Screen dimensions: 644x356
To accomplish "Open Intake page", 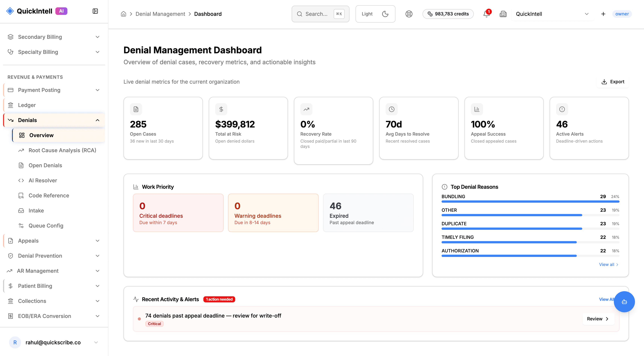I will [x=59, y=211].
